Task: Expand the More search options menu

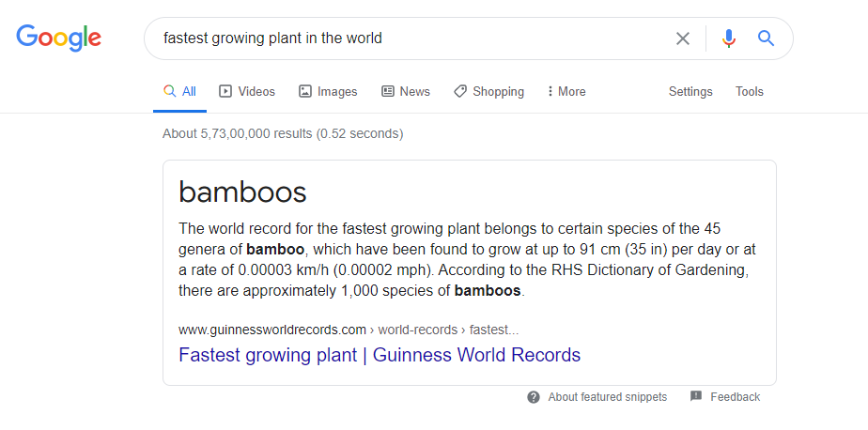Action: (566, 92)
